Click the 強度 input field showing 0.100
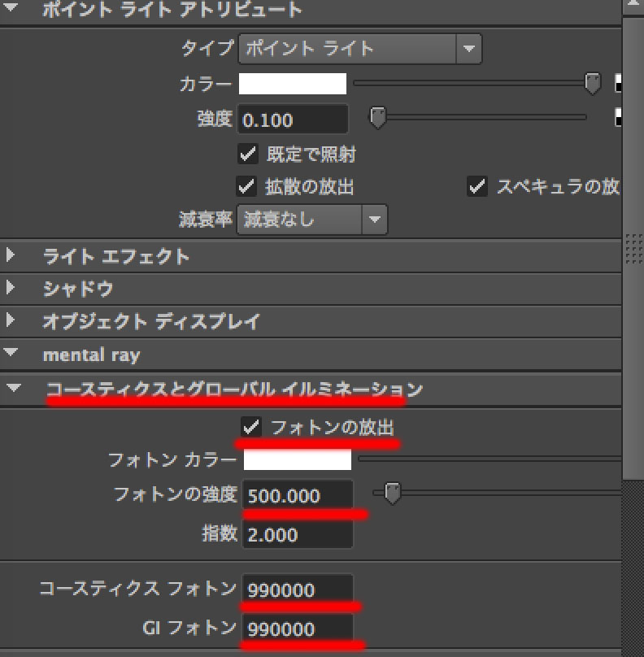644x657 pixels. coord(293,120)
